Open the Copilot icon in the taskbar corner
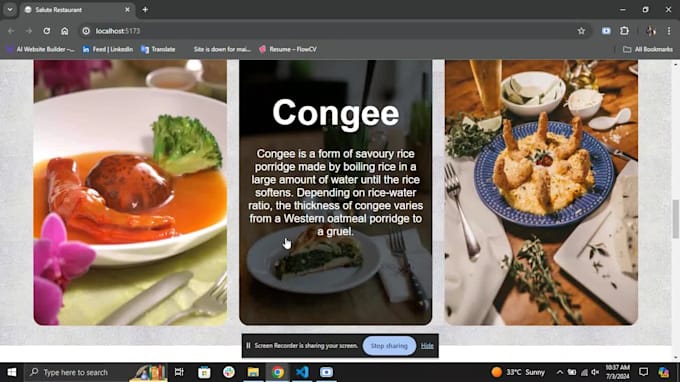Image resolution: width=680 pixels, height=382 pixels. pyautogui.click(x=664, y=372)
